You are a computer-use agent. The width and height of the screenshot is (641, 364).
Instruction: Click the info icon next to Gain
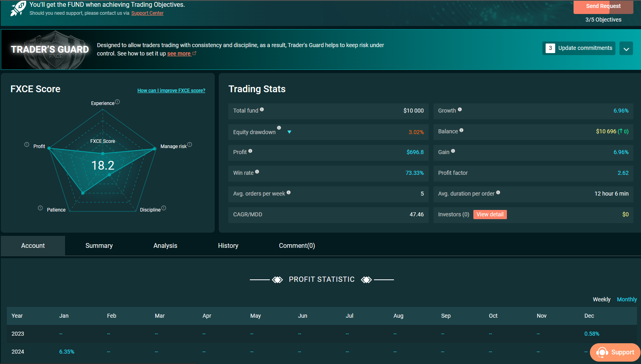(453, 151)
